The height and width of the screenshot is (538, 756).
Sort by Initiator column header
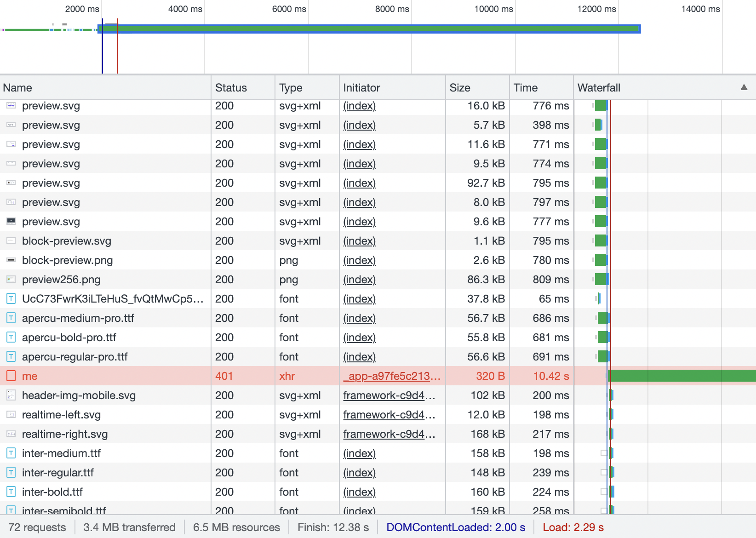point(392,88)
